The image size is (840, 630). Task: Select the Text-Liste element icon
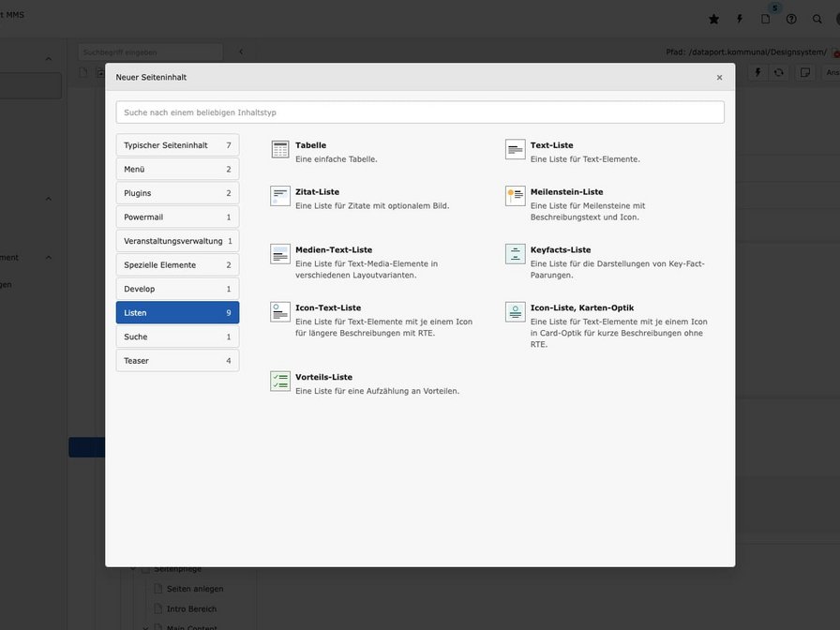point(516,149)
